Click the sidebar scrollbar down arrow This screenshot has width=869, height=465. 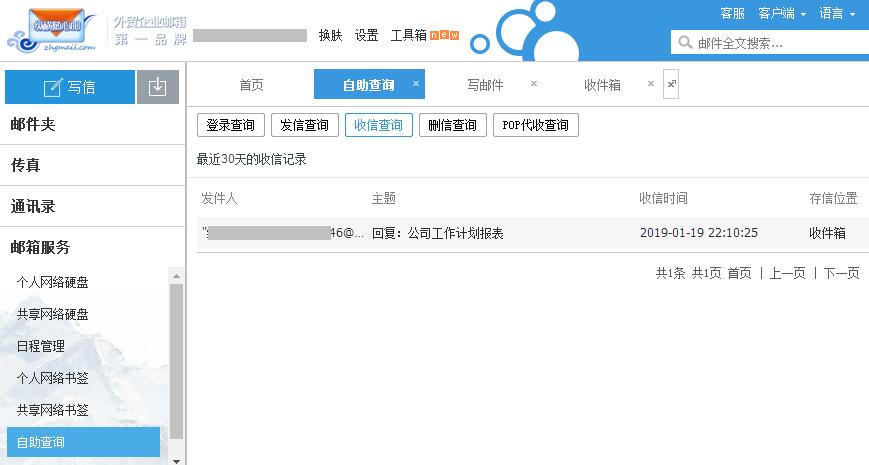click(x=177, y=458)
